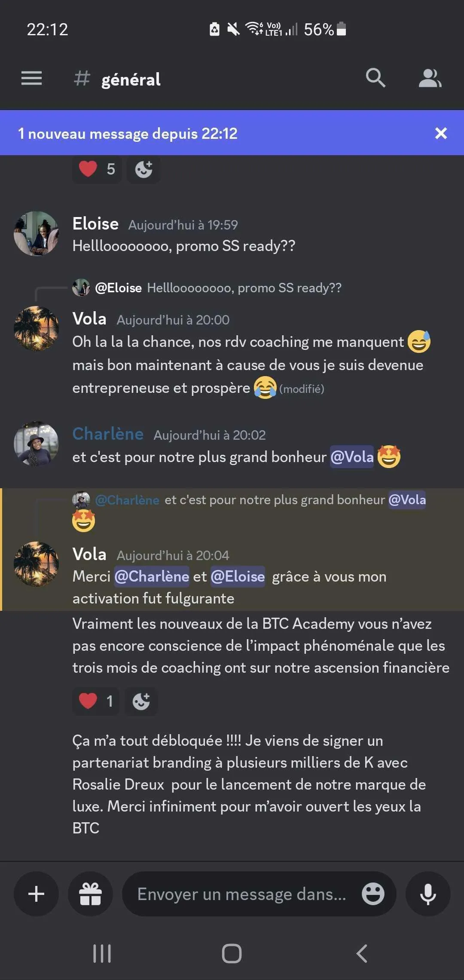The height and width of the screenshot is (980, 464).
Task: Open the gift icon button
Action: click(x=90, y=894)
